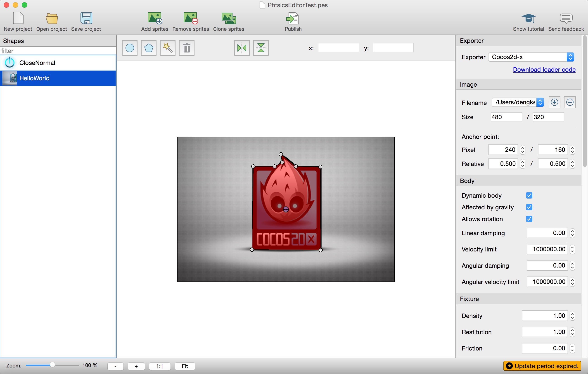Click the plus icon next to Filename
The width and height of the screenshot is (588, 374).
[x=554, y=102]
